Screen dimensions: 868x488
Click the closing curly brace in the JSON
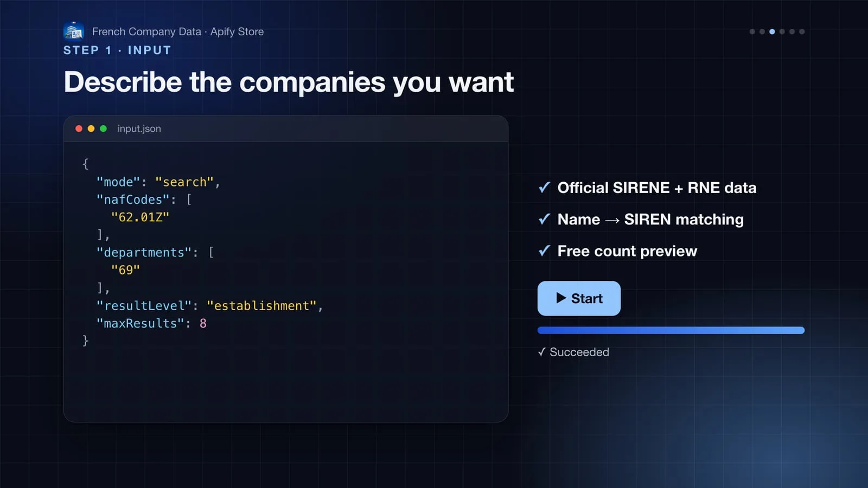point(85,341)
